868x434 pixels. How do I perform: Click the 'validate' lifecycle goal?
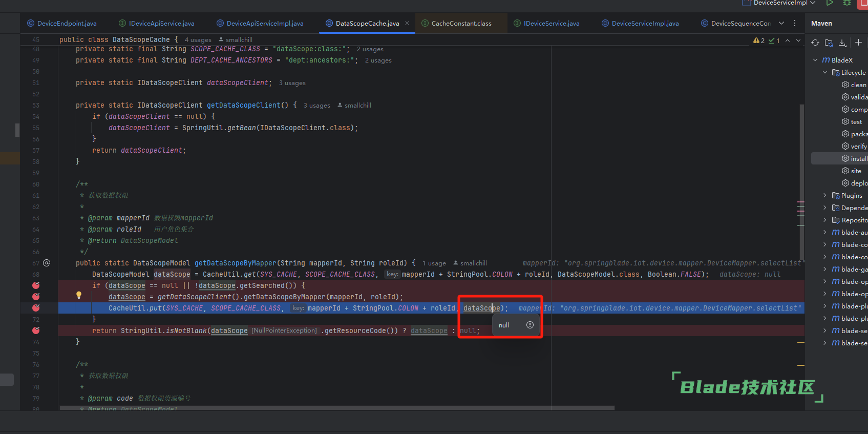(x=854, y=97)
